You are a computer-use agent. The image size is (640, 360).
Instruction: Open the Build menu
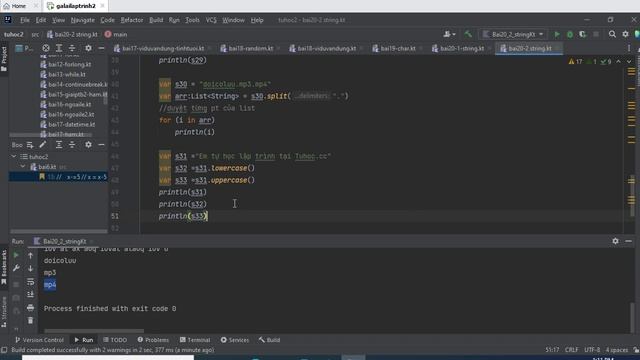[156, 20]
